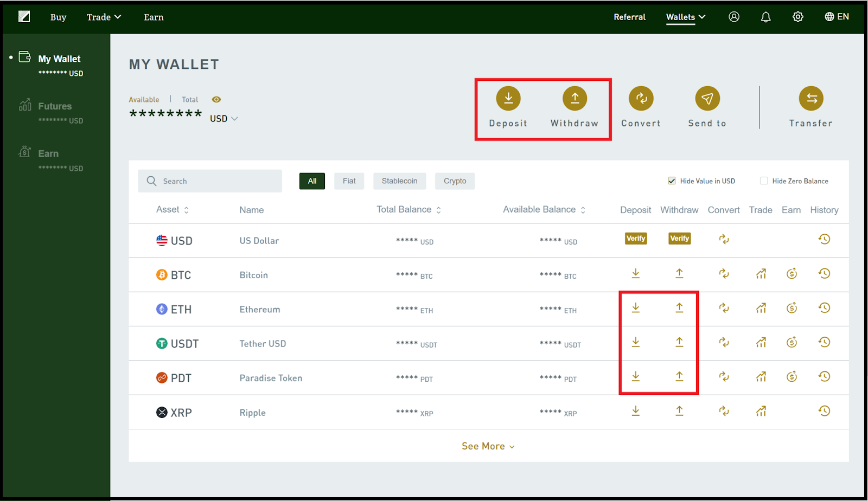Image resolution: width=868 pixels, height=501 pixels.
Task: View PDT history clock icon
Action: coord(824,376)
